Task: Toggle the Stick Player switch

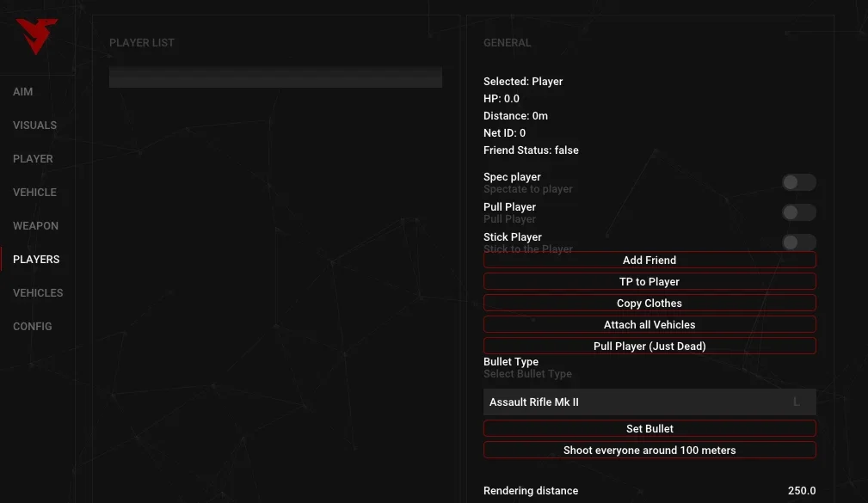Action: click(799, 242)
